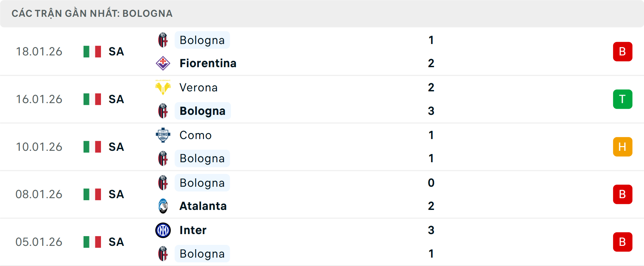Click the Italy flag on the Inter match row

tap(92, 242)
